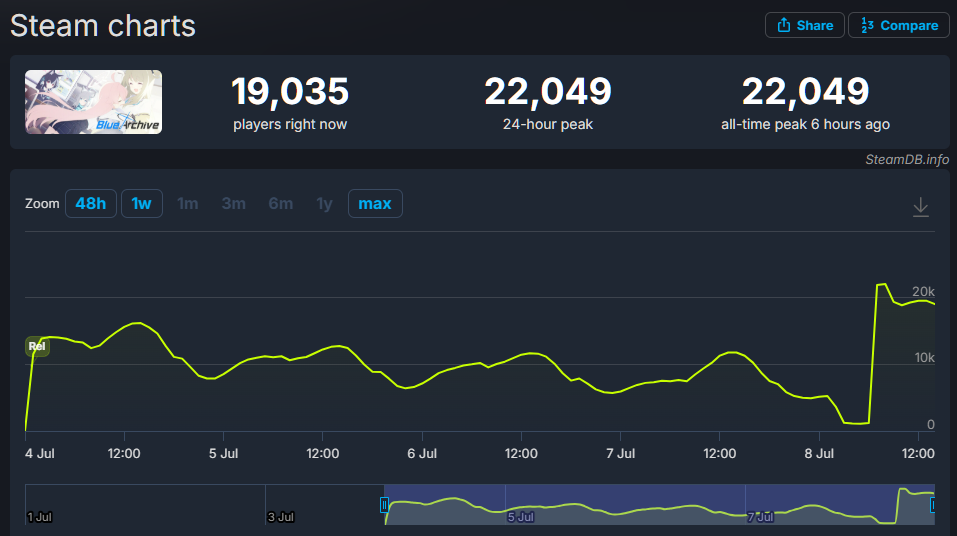The width and height of the screenshot is (957, 536).
Task: Click the 6 Jul axis label
Action: 422,454
